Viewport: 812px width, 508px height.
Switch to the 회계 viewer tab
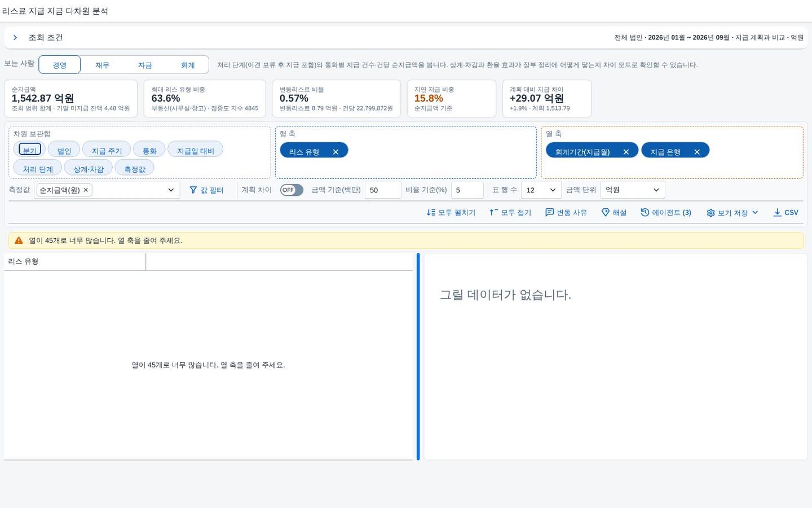click(x=188, y=65)
